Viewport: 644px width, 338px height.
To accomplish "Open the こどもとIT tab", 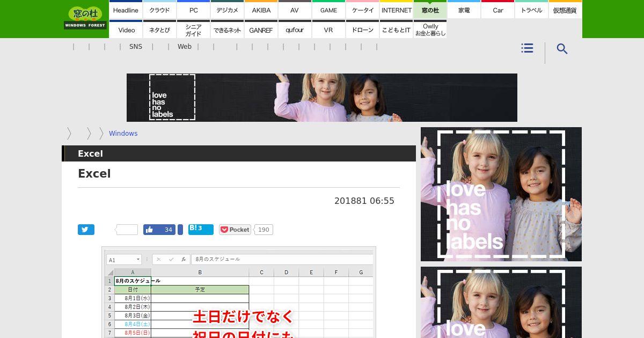I will (x=396, y=30).
